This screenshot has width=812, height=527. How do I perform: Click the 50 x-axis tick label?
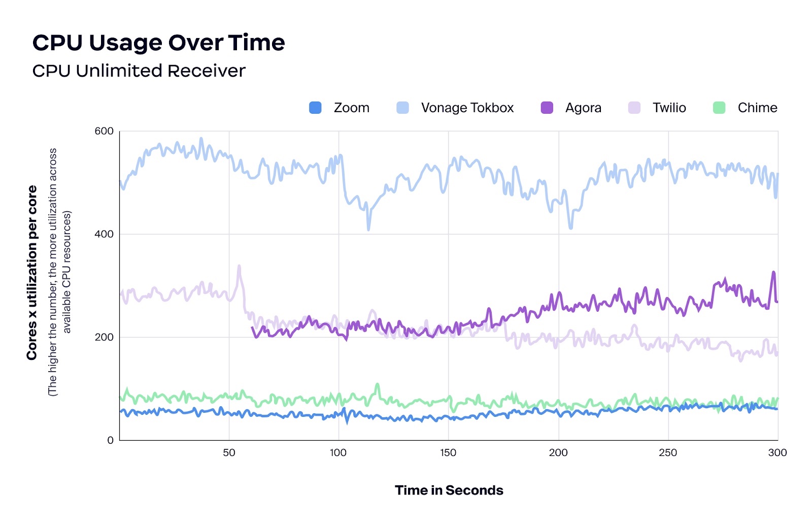229,452
